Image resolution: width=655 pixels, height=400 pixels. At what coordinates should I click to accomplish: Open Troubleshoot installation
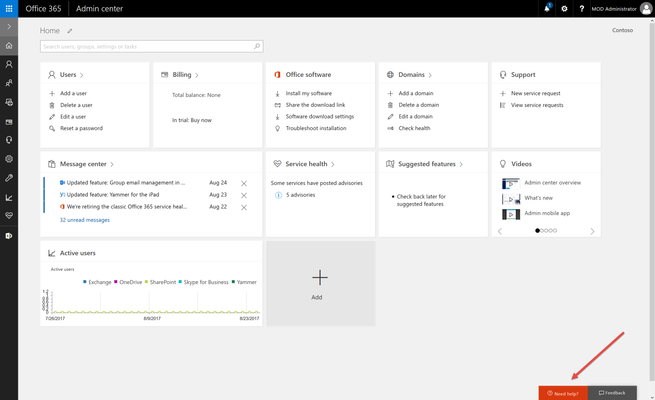[x=316, y=128]
